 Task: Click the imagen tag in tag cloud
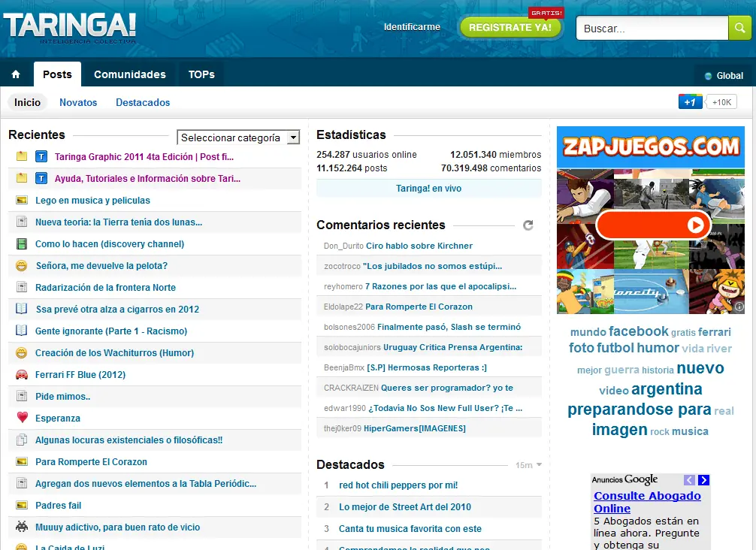click(619, 429)
